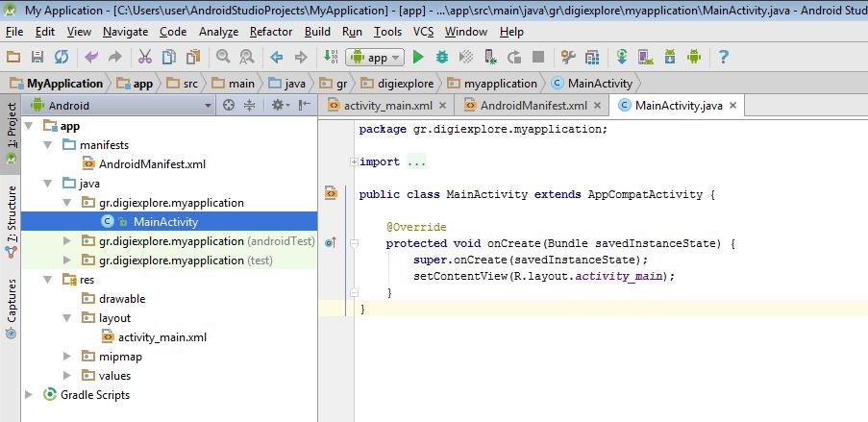Viewport: 868px width, 422px height.
Task: Click the Paste clipboard icon
Action: (x=192, y=57)
